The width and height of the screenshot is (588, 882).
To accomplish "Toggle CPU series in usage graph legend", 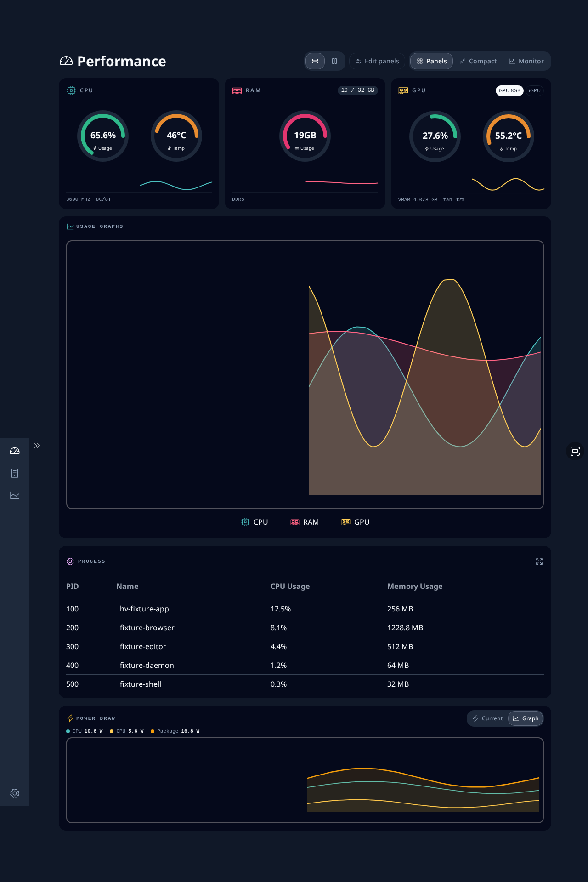I will (x=254, y=522).
